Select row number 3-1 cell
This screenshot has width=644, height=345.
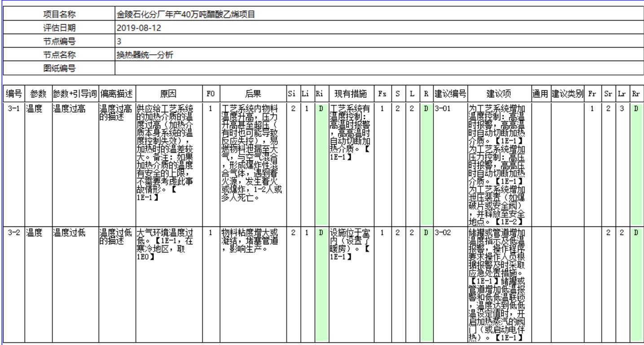click(x=14, y=164)
